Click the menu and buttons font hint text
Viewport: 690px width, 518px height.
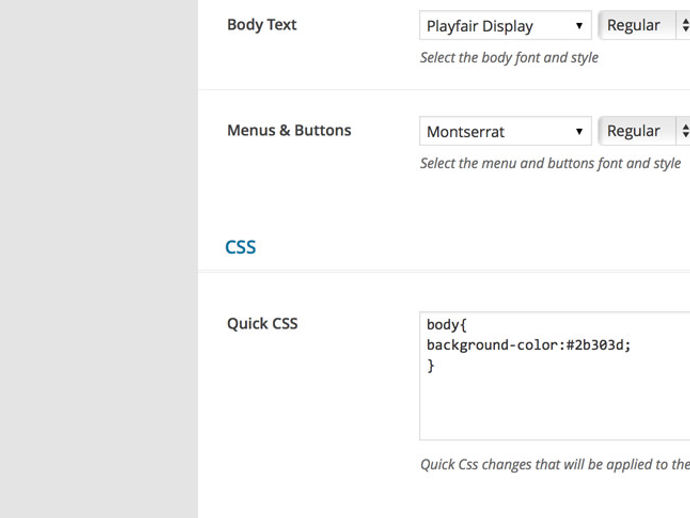[x=551, y=163]
